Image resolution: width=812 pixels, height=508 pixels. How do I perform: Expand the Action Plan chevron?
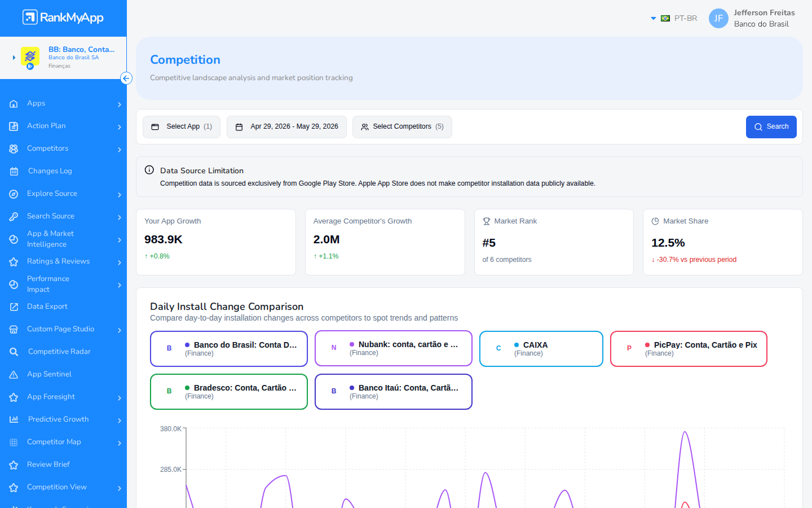pos(120,127)
